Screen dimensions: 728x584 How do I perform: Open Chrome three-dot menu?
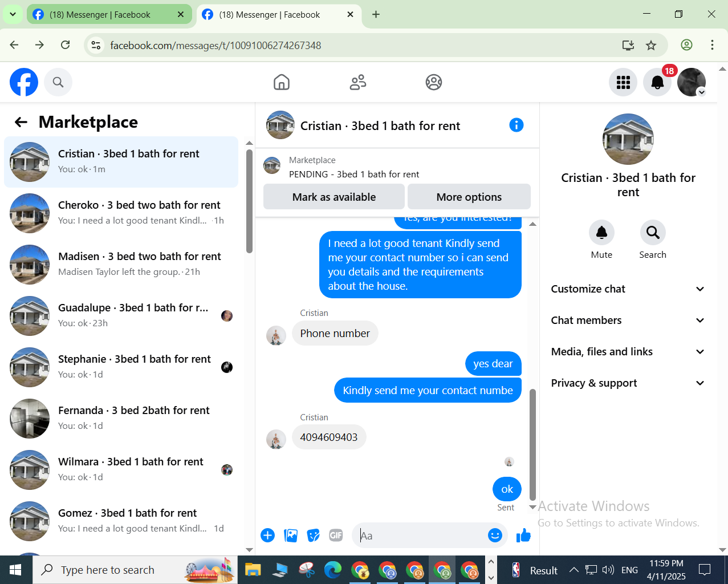click(x=712, y=45)
